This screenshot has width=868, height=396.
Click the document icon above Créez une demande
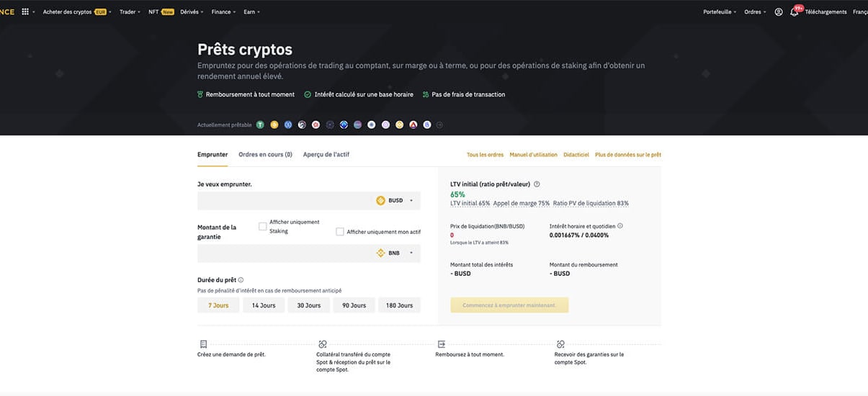pyautogui.click(x=204, y=344)
